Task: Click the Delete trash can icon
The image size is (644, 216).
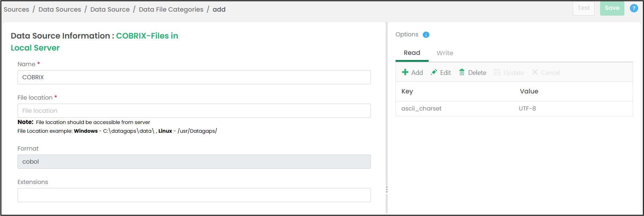Action: 462,72
